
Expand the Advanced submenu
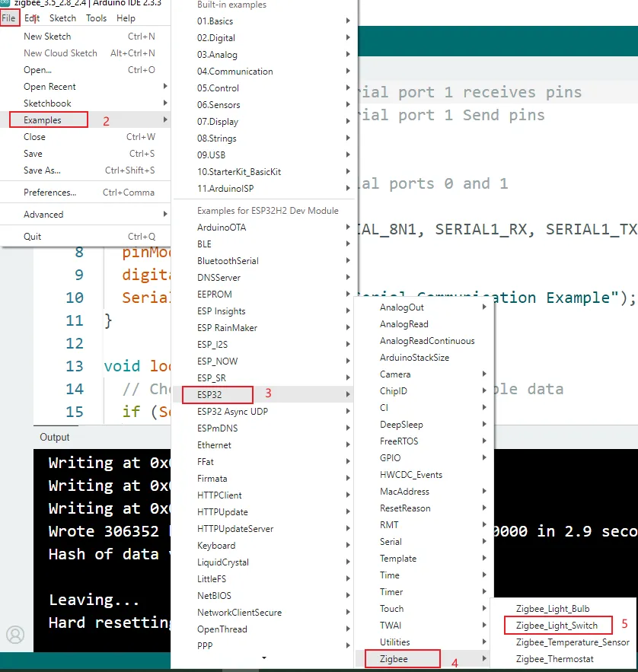point(86,215)
